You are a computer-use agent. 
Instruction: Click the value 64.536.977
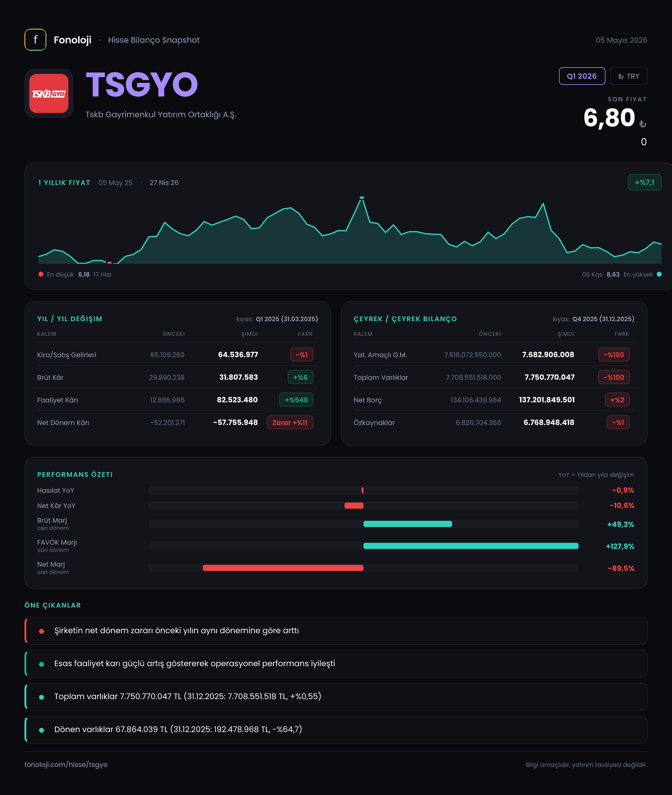tap(238, 354)
